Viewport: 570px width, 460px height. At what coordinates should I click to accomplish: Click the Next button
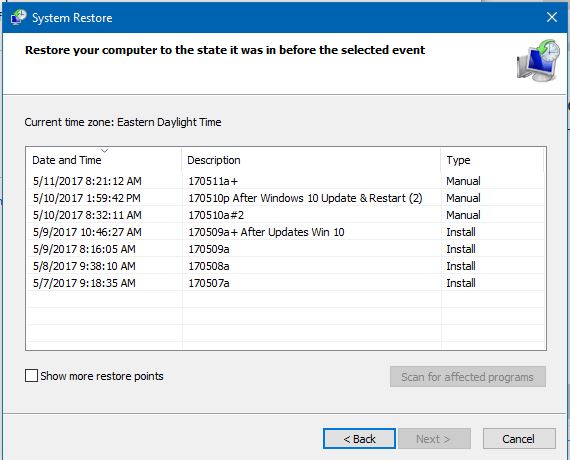pos(434,439)
